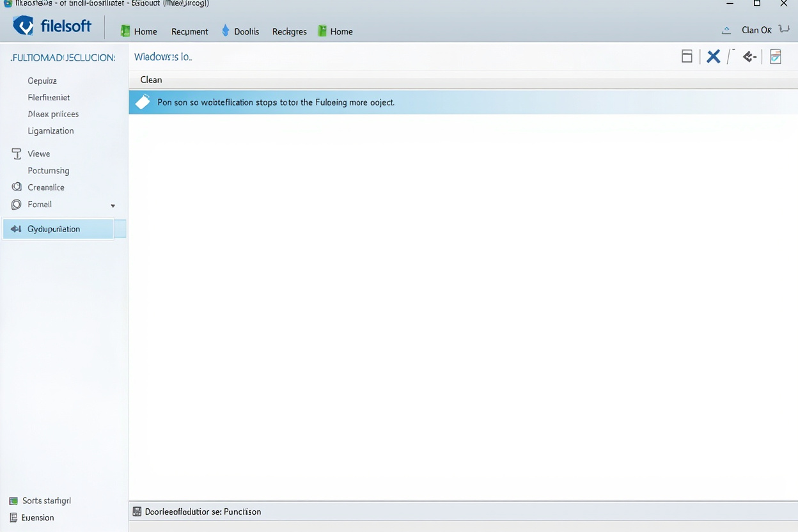Click the filelsoft logo icon
The width and height of the screenshot is (798, 532).
24,26
